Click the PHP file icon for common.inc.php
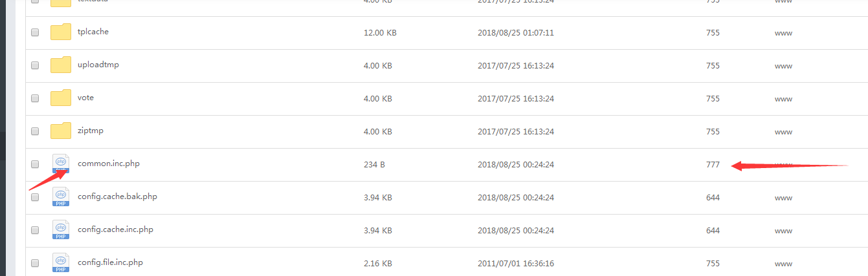Image resolution: width=868 pixels, height=276 pixels. point(61,164)
